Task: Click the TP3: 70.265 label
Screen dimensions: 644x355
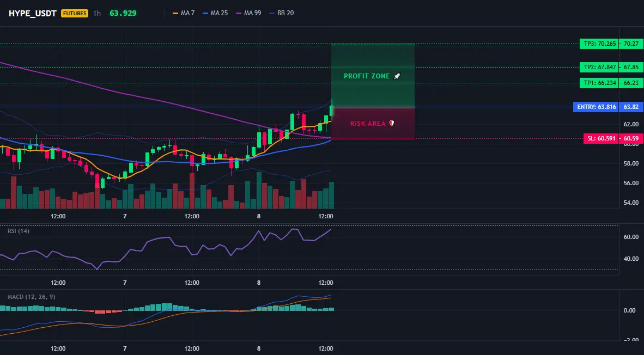Action: click(x=600, y=44)
